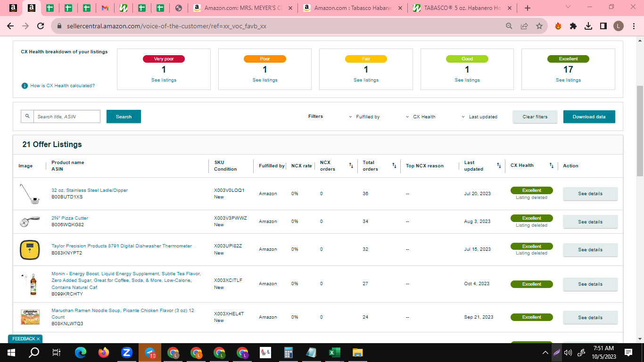The image size is (644, 362).
Task: Expand the Fulfilled by filter
Action: click(364, 117)
